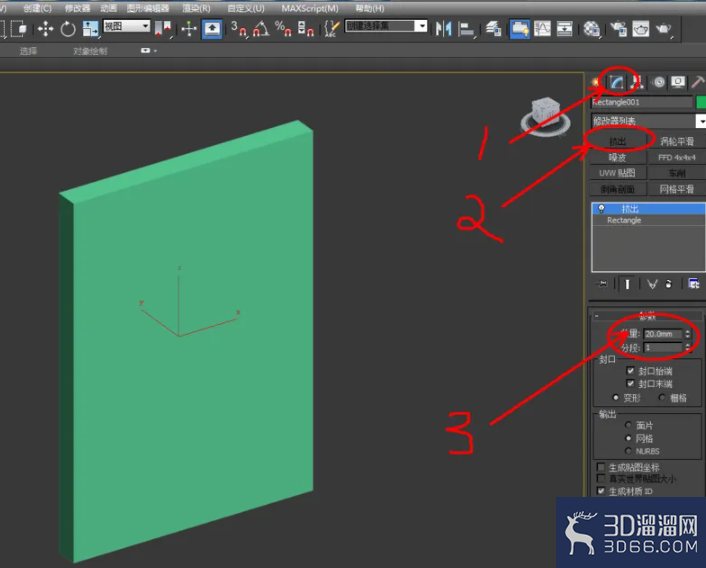
Task: Toggle Show End Result icon
Action: [x=627, y=284]
